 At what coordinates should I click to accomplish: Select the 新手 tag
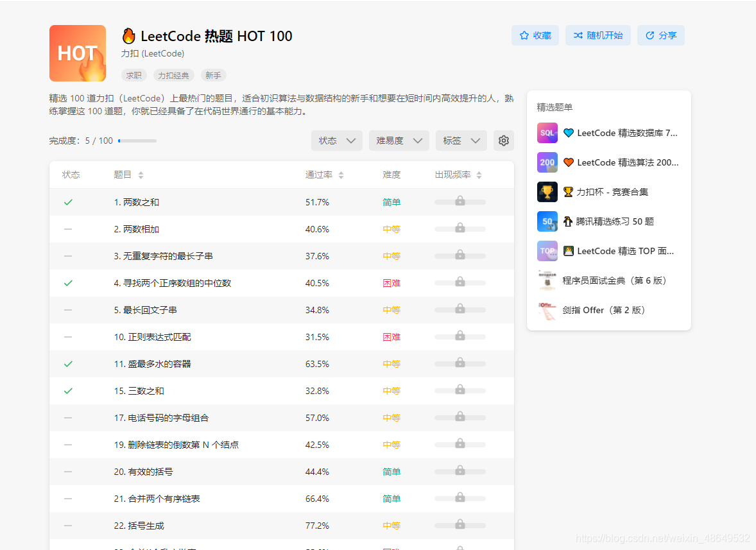click(213, 76)
